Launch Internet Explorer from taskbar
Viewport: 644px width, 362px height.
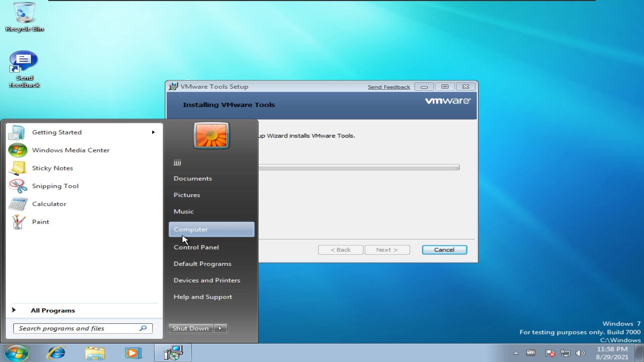coord(57,353)
